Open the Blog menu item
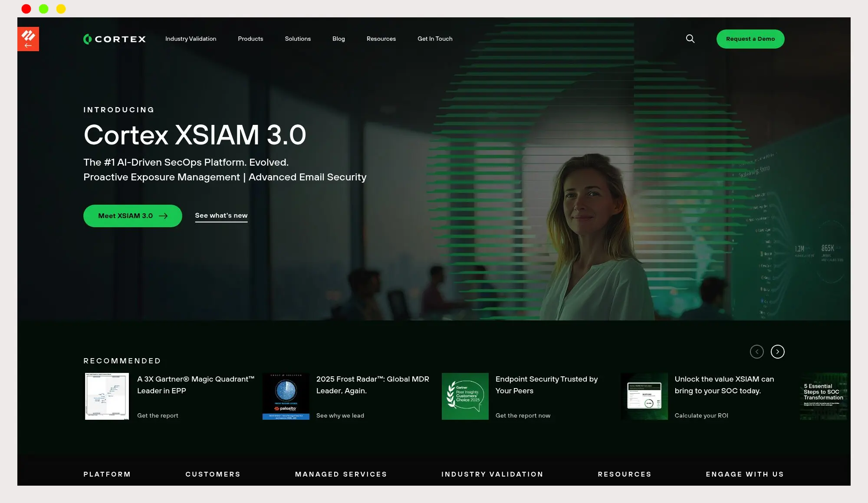 pyautogui.click(x=339, y=39)
